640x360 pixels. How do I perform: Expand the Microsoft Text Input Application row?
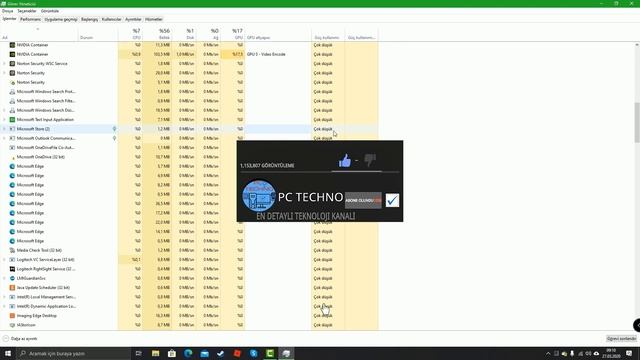(4, 120)
